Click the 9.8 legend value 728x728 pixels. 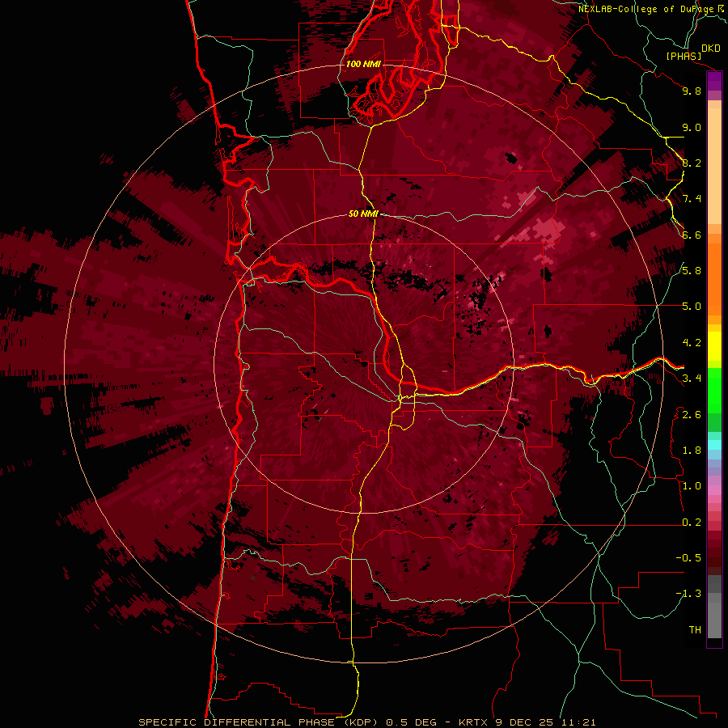[x=692, y=91]
